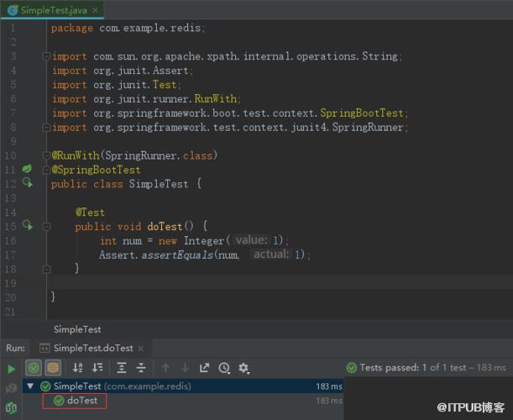The height and width of the screenshot is (420, 513).
Task: Select SimpleTest (com.example.redis) result row
Action: pos(183,386)
